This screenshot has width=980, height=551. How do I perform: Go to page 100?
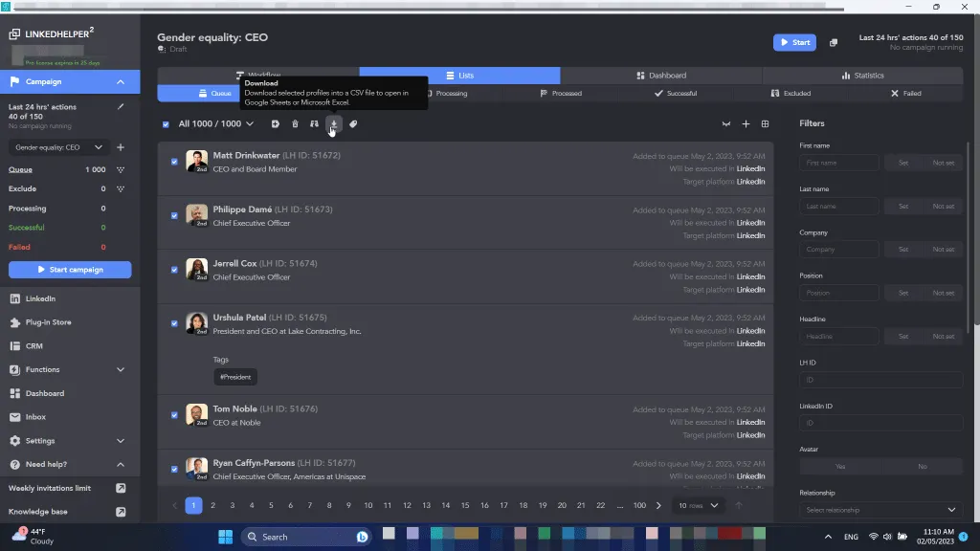point(639,505)
